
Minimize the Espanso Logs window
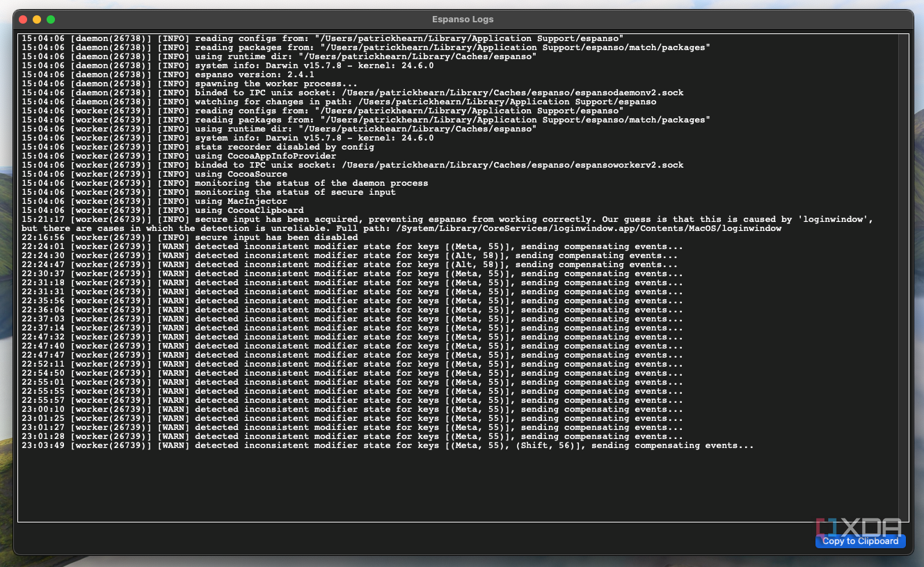(x=37, y=19)
